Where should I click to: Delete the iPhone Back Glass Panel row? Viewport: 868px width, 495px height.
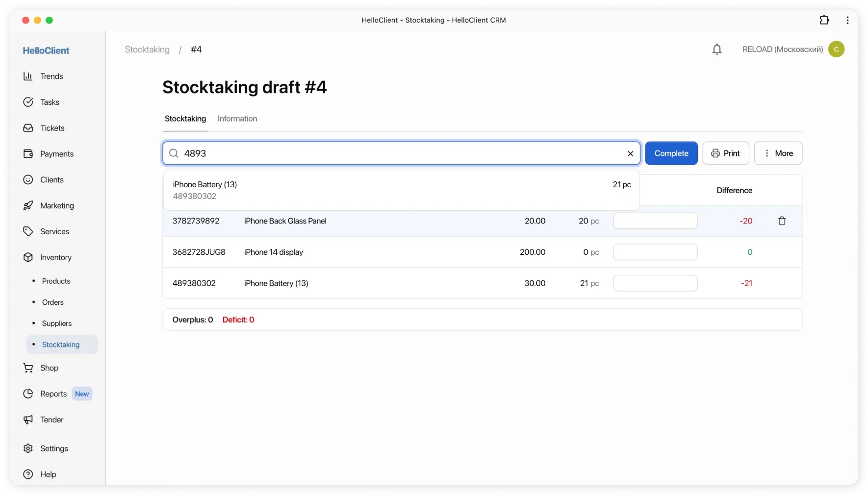point(782,221)
